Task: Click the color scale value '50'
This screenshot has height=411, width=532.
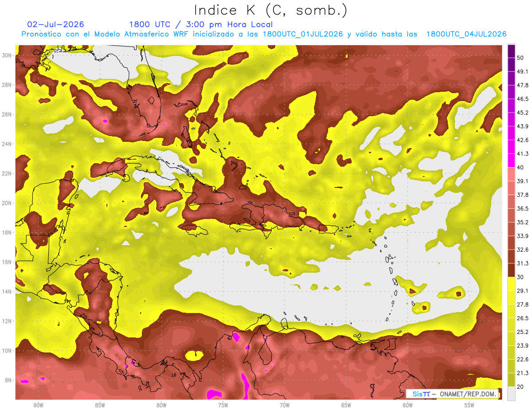Action: point(521,58)
